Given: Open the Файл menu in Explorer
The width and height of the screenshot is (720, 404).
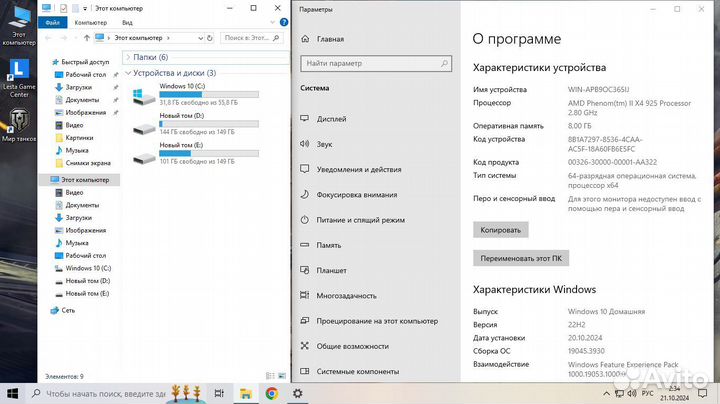Looking at the screenshot, I should [x=52, y=22].
